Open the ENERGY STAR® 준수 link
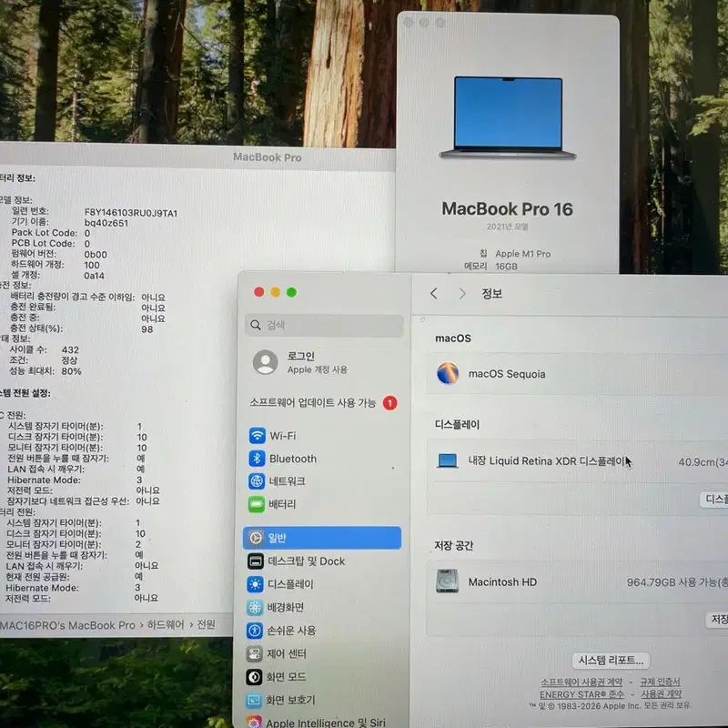Screen dimensions: 728x728 tap(581, 694)
